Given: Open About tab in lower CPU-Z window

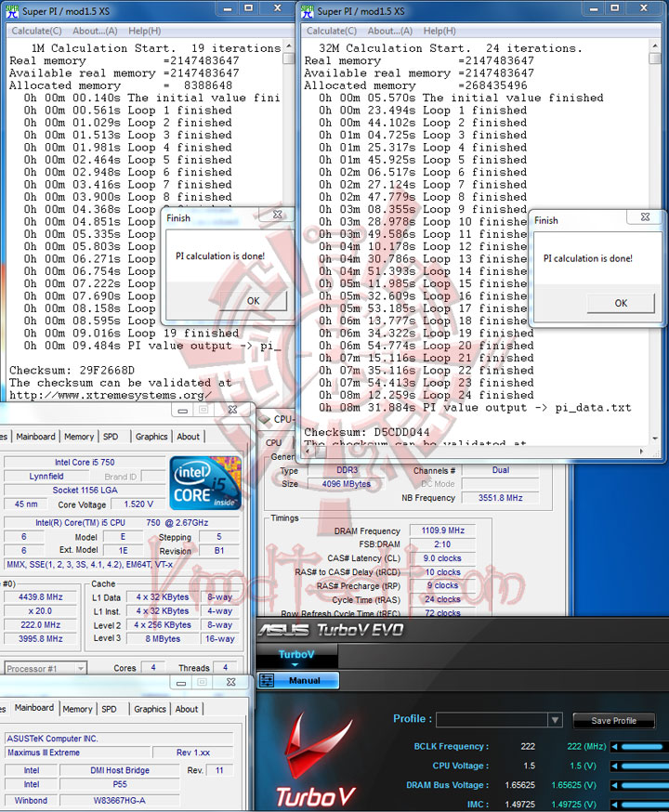Looking at the screenshot, I should point(187,709).
